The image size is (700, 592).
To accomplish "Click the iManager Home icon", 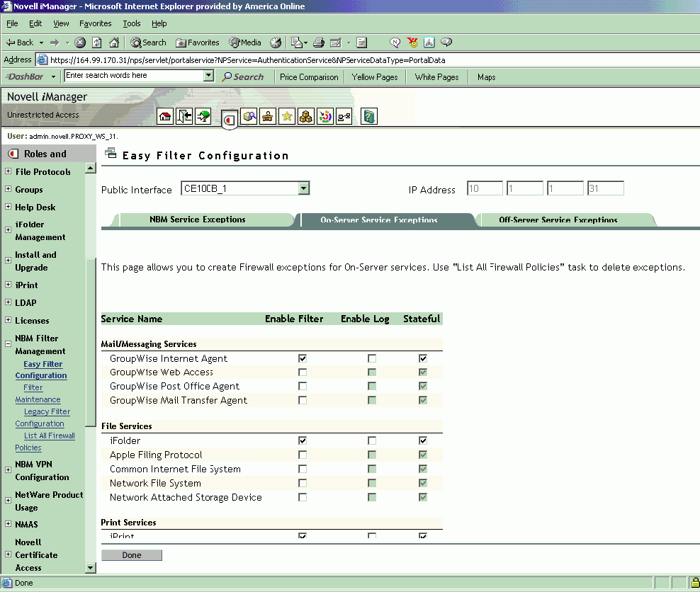I will (166, 117).
